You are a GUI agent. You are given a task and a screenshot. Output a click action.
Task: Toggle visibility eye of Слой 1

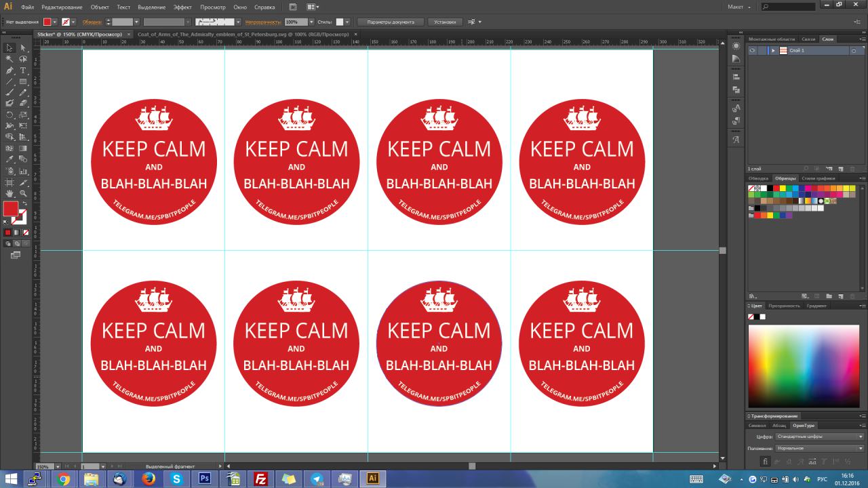pyautogui.click(x=753, y=51)
